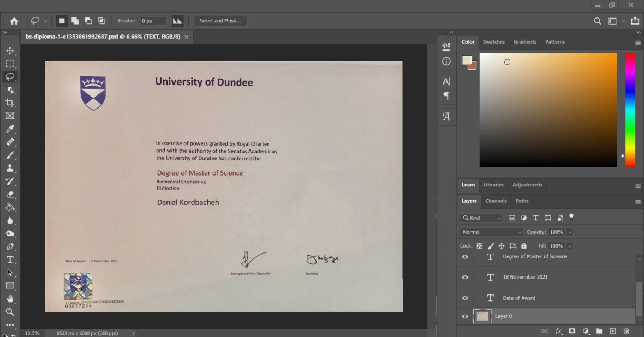Select the Hand tool

10,299
